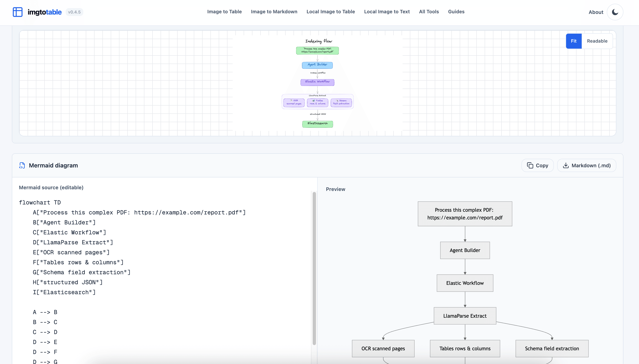Go to Local Image to Text
The width and height of the screenshot is (639, 364).
[x=387, y=12]
